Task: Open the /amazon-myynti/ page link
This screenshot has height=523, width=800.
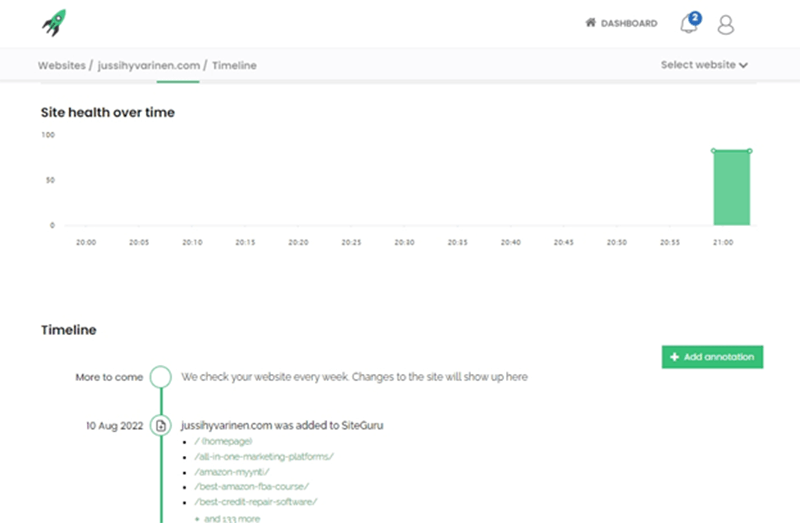Action: tap(232, 471)
